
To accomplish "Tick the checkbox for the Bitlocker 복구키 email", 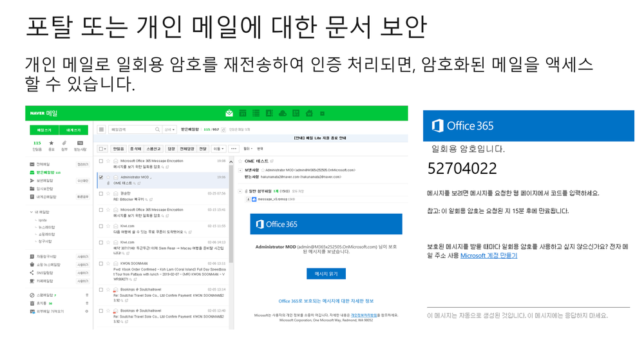I will [x=100, y=193].
